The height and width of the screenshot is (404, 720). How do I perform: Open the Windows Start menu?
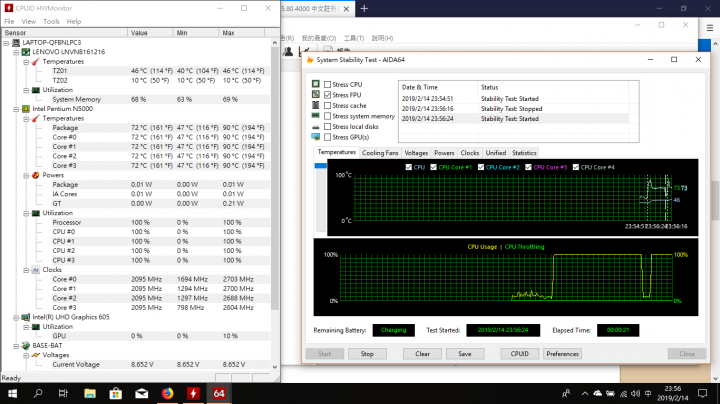pyautogui.click(x=12, y=393)
